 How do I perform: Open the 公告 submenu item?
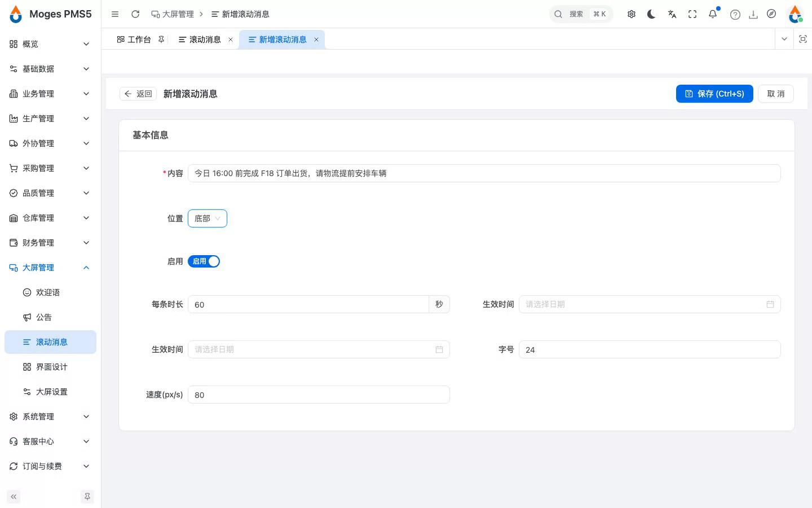tap(50, 317)
